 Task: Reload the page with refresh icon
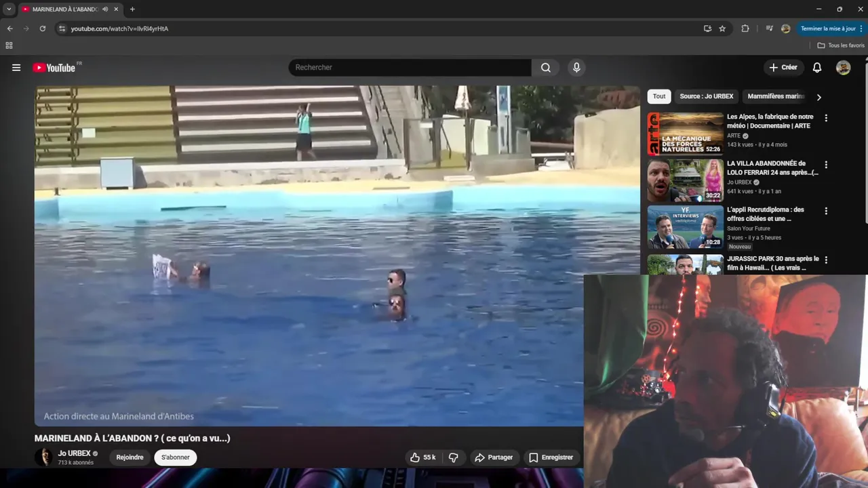click(x=43, y=28)
